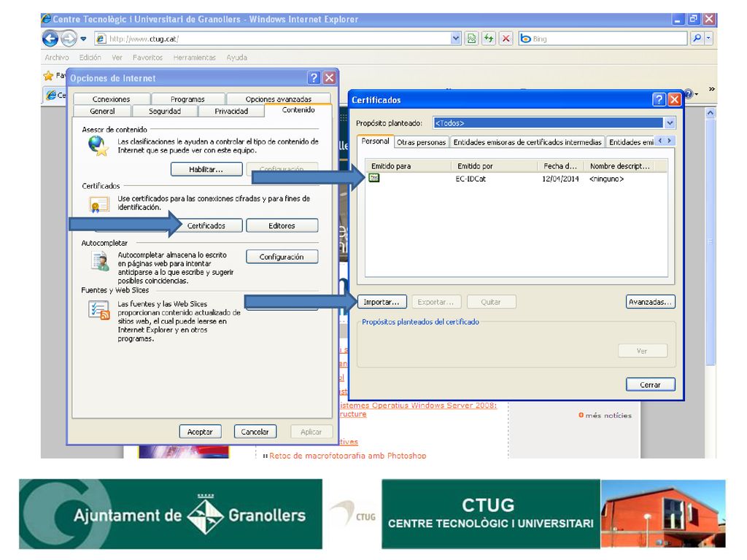The width and height of the screenshot is (747, 560).
Task: Switch to the Privacidad tab
Action: point(231,111)
